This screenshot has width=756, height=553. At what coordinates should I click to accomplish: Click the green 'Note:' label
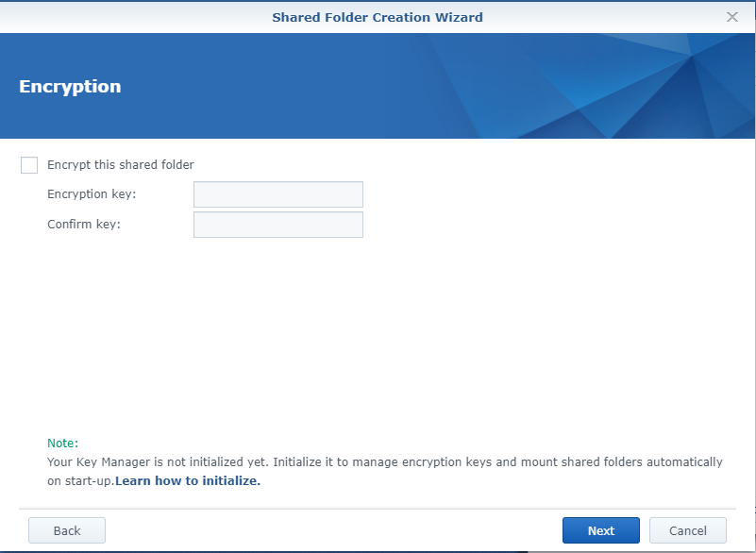click(62, 443)
